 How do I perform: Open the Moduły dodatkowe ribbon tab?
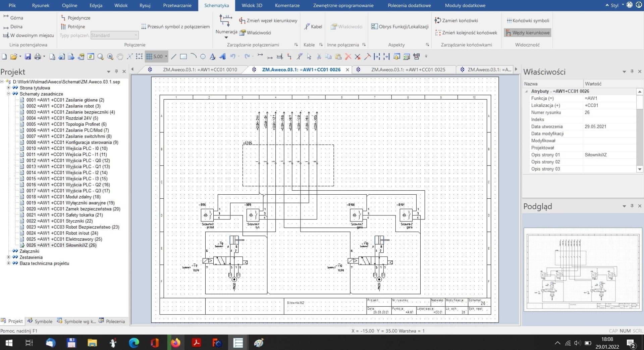465,5
